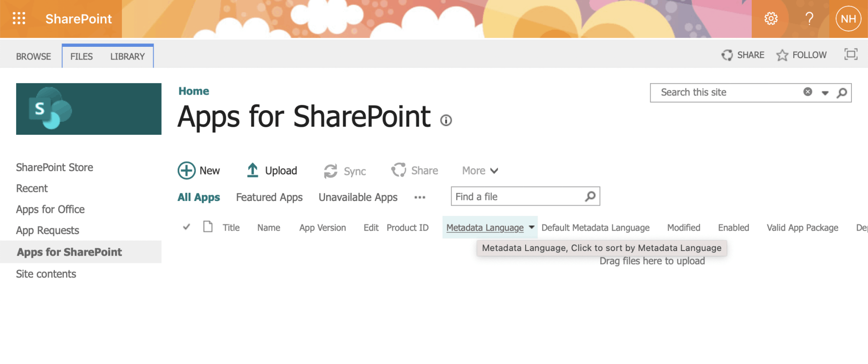This screenshot has width=868, height=364.
Task: Upload a new app file
Action: 272,171
